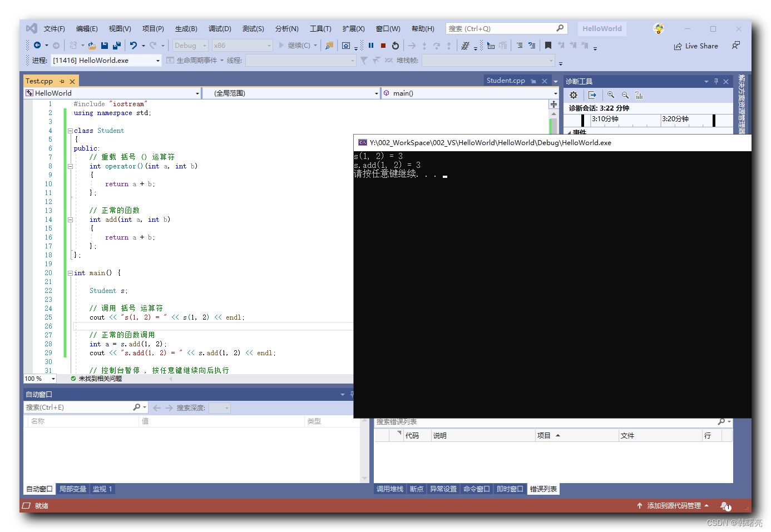This screenshot has height=532, width=771.
Task: Open the x86 platform dropdown
Action: click(x=243, y=46)
